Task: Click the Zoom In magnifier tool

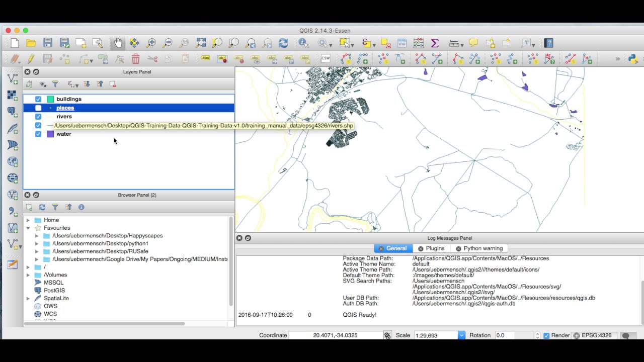Action: pos(151,43)
